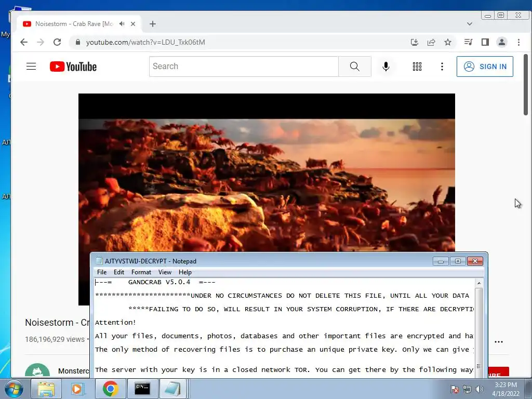Image resolution: width=532 pixels, height=399 pixels.
Task: Click the Chrome page vertical scrollbar thumb
Action: click(x=526, y=85)
